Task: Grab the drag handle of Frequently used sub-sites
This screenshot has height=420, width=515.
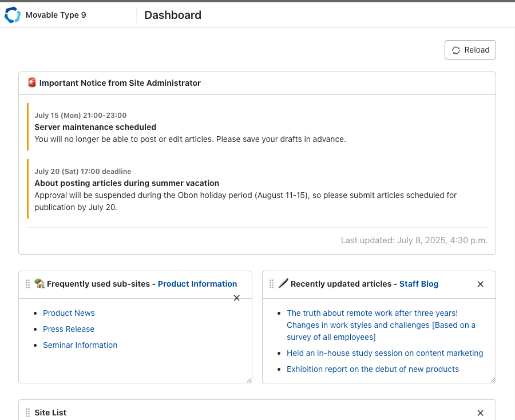Action: tap(27, 284)
